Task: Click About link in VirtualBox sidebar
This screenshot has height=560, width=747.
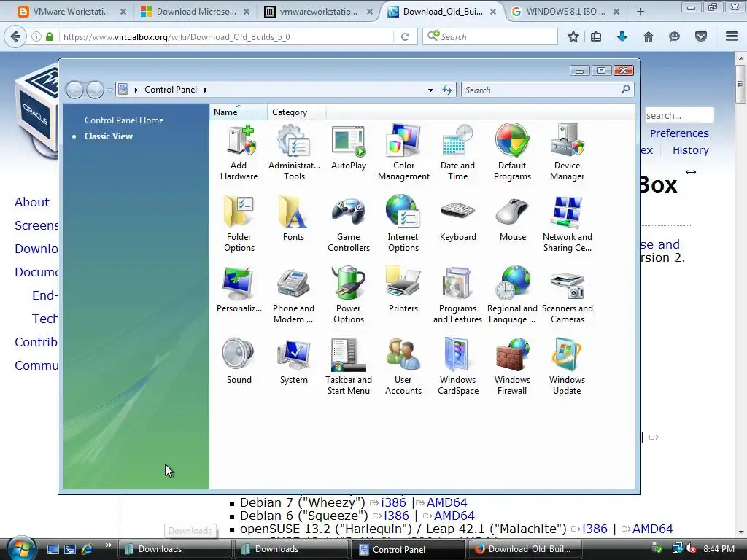Action: pyautogui.click(x=32, y=202)
